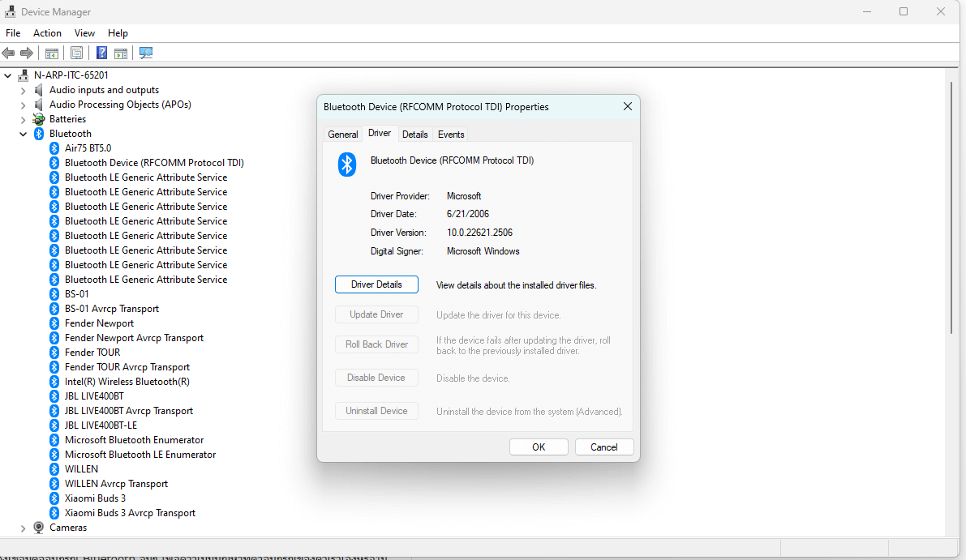Expand Audio Processing Objects (APOs) category
Viewport: 966px width, 560px height.
click(x=23, y=105)
